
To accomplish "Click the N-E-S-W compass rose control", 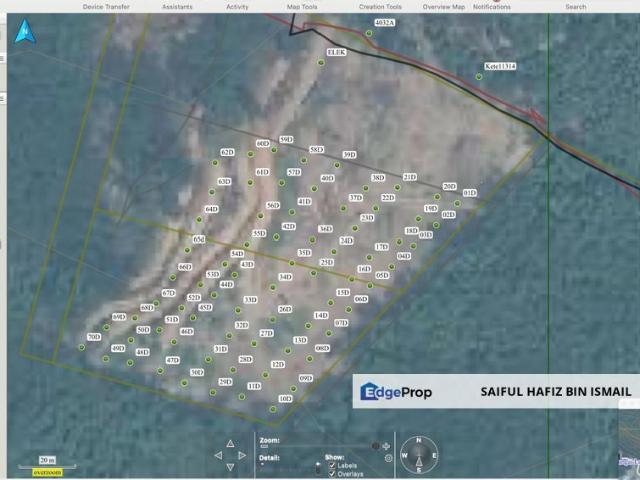I will pyautogui.click(x=419, y=456).
